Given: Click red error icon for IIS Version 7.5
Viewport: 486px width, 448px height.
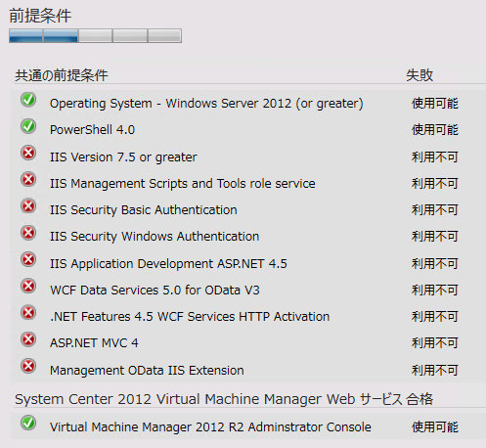Looking at the screenshot, I should (28, 153).
